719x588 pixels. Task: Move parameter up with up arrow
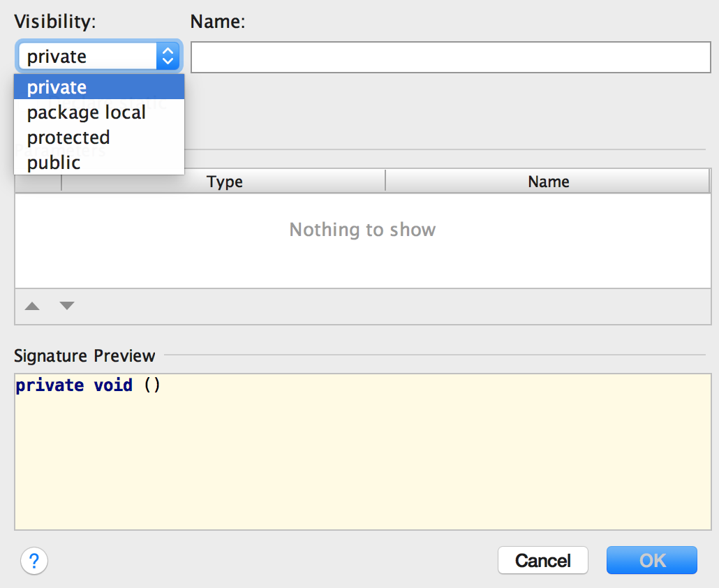(32, 306)
